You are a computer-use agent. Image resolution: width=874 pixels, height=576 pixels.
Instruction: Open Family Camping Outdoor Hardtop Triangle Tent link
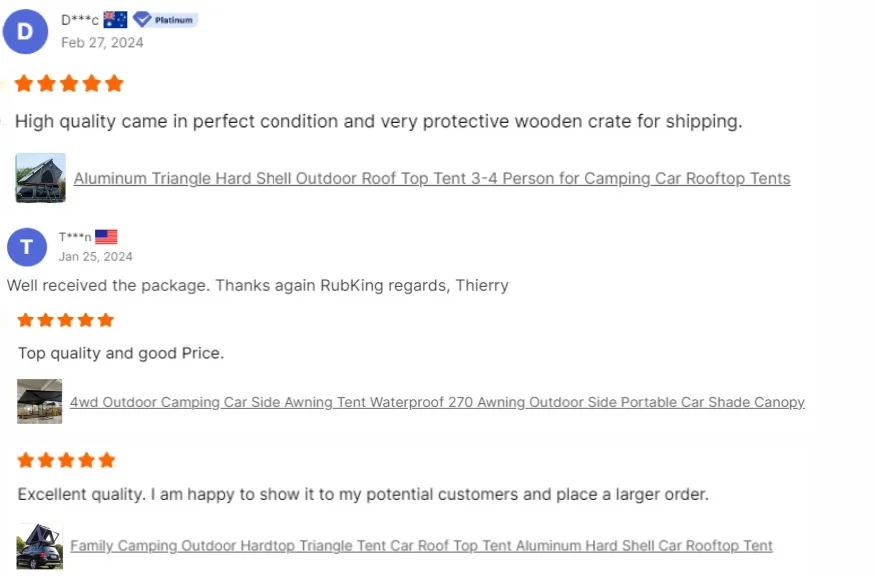pos(421,546)
